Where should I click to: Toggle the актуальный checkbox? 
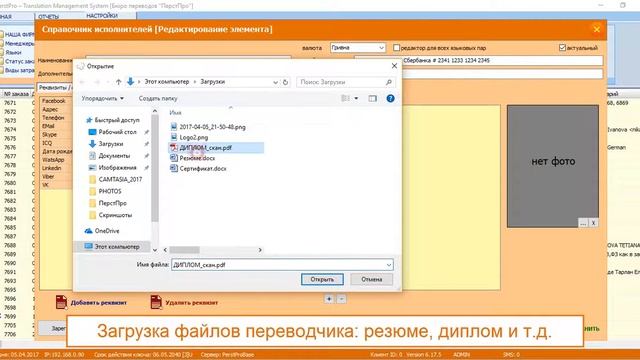[x=562, y=48]
